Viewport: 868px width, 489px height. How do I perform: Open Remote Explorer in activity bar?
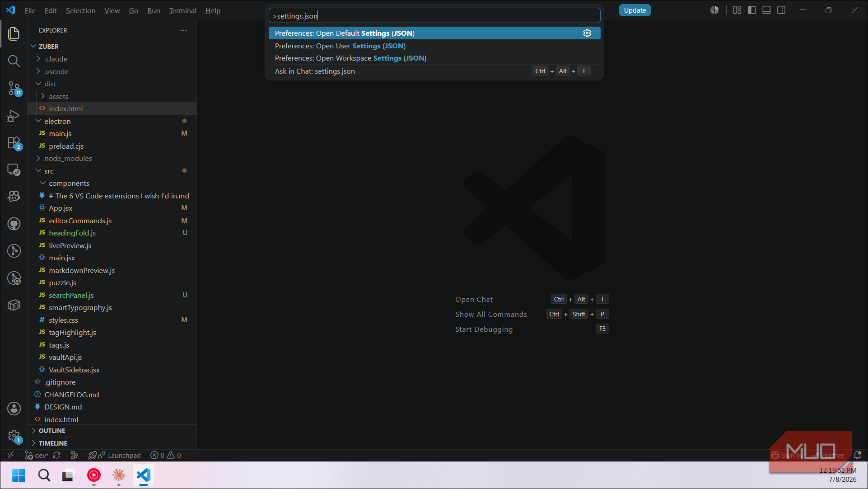coord(14,170)
